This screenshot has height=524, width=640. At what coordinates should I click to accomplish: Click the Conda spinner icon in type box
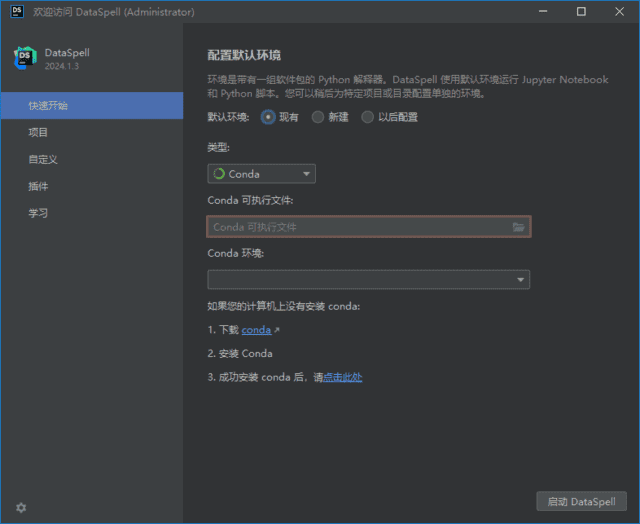pos(219,174)
